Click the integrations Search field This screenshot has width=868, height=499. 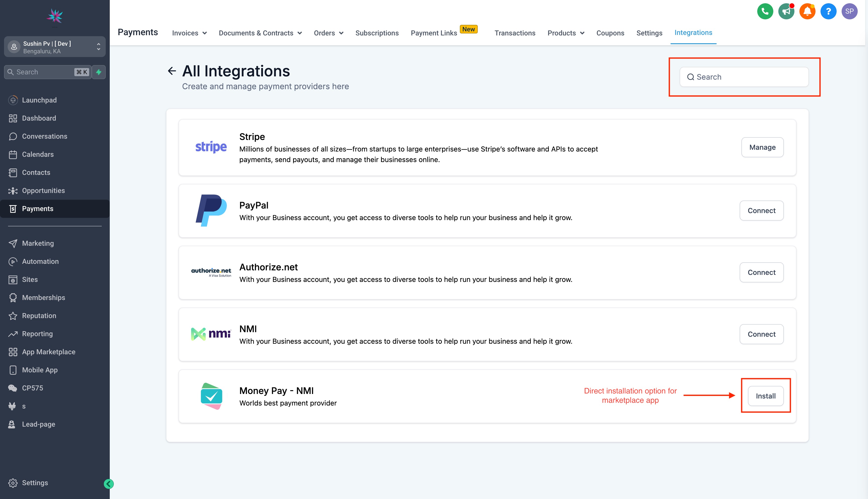[x=744, y=77]
